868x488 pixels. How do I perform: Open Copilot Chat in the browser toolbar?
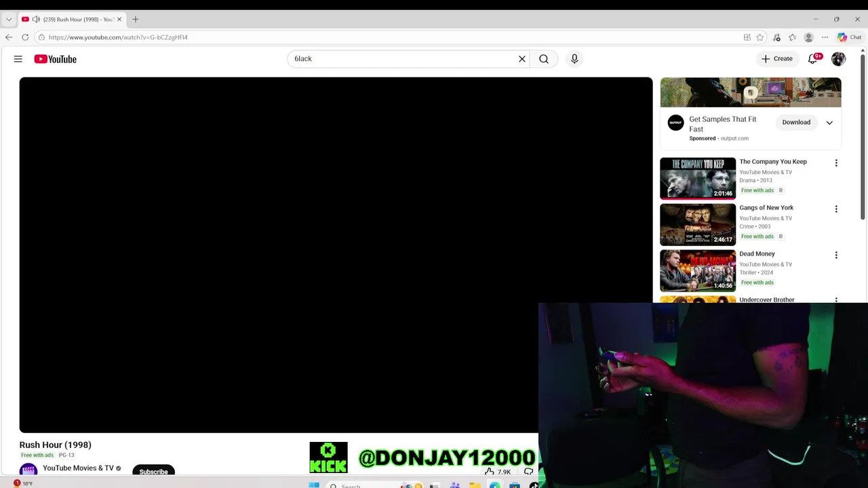point(849,37)
